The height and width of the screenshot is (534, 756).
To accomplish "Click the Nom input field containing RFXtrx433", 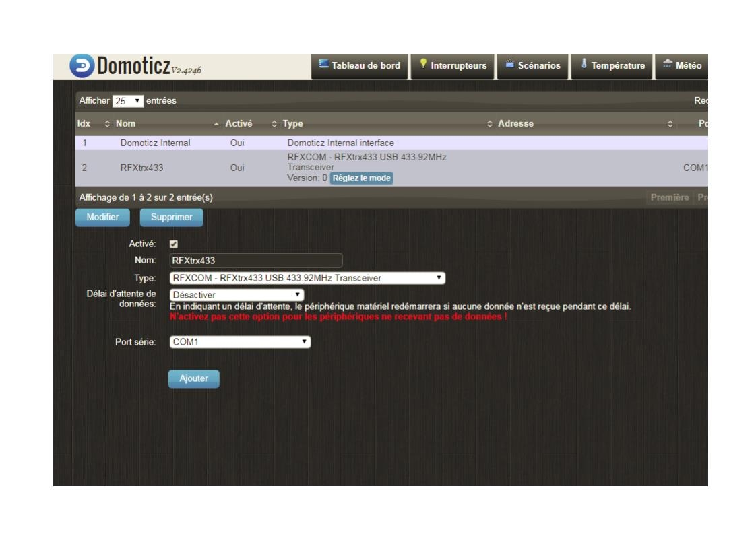I will (256, 260).
